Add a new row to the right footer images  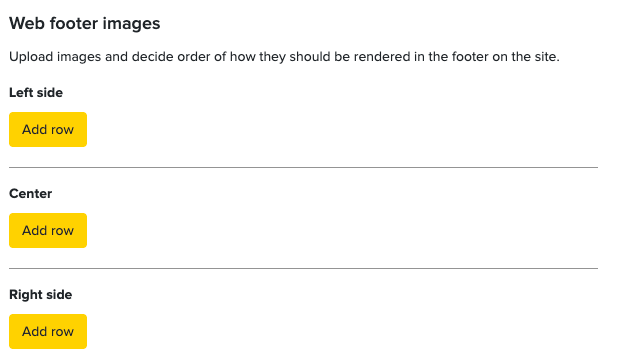[x=48, y=331]
